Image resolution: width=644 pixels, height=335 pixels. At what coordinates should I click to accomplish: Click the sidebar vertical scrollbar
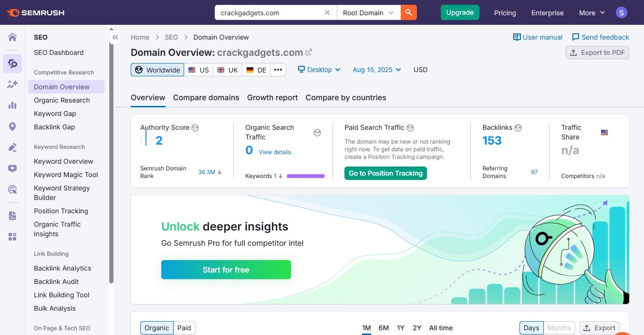tap(111, 167)
